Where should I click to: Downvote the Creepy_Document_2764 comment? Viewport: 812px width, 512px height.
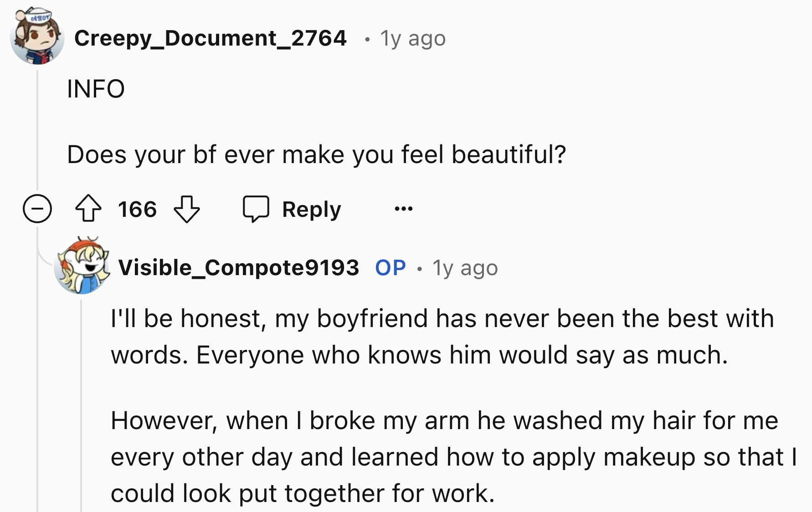coord(187,209)
